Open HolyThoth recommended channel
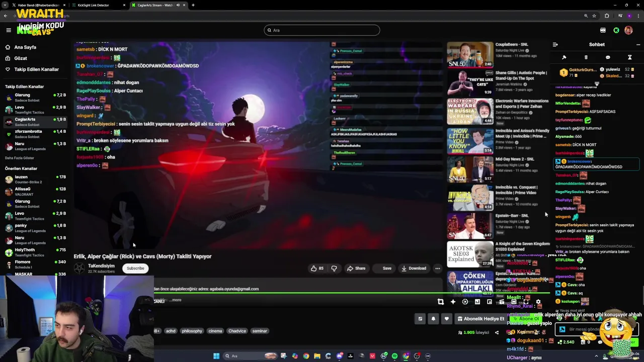 [x=34, y=252]
